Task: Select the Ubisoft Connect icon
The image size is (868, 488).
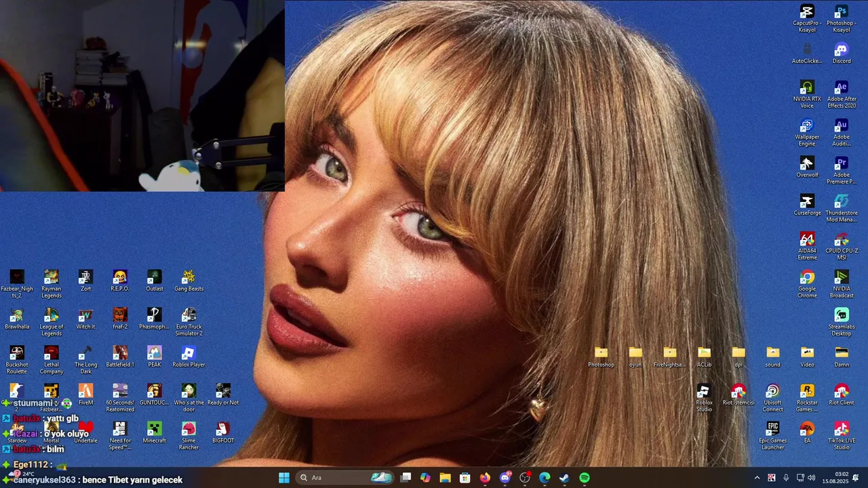Action: tap(773, 398)
